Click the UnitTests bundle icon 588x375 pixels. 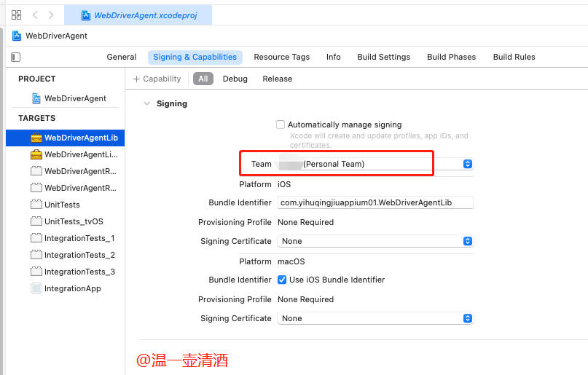36,205
